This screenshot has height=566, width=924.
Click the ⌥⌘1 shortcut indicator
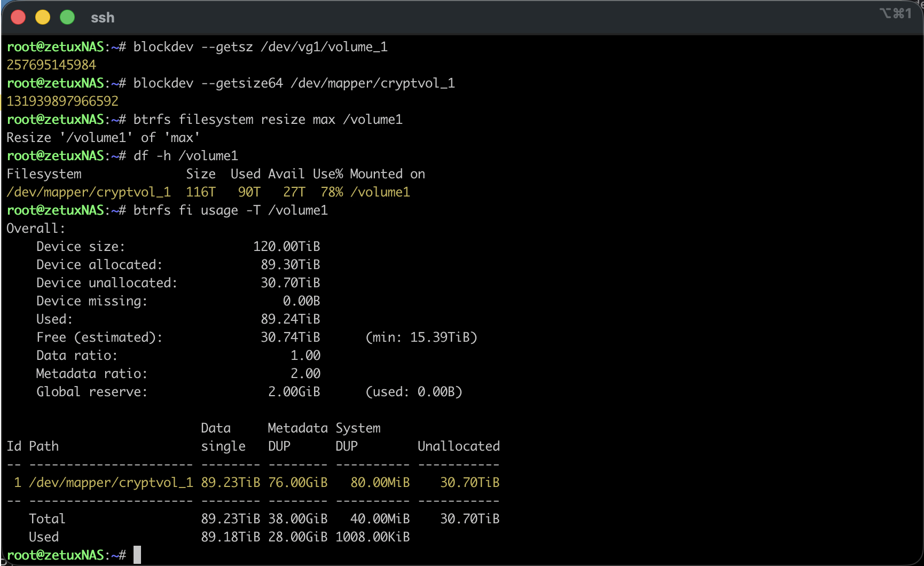coord(896,13)
